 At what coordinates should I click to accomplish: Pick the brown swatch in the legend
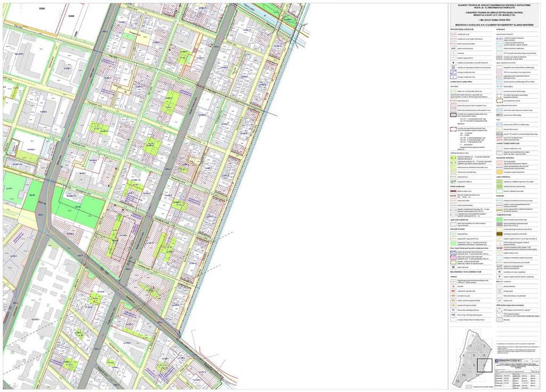(499, 234)
